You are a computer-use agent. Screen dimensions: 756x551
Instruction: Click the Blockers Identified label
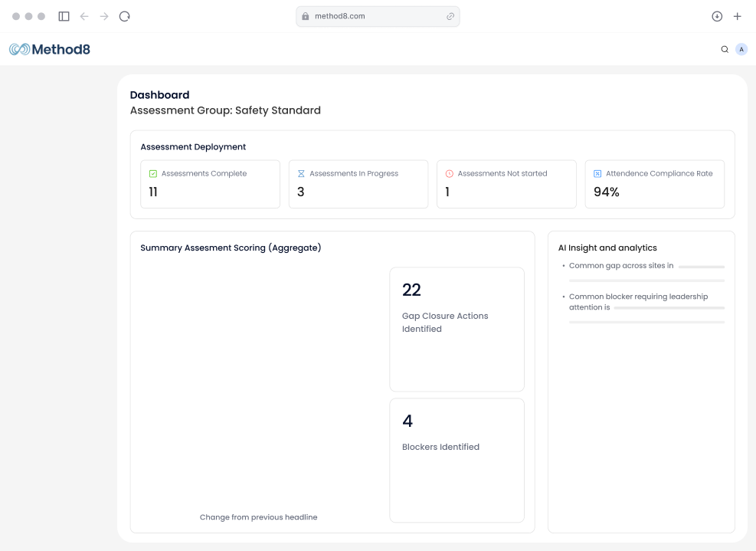pos(440,447)
